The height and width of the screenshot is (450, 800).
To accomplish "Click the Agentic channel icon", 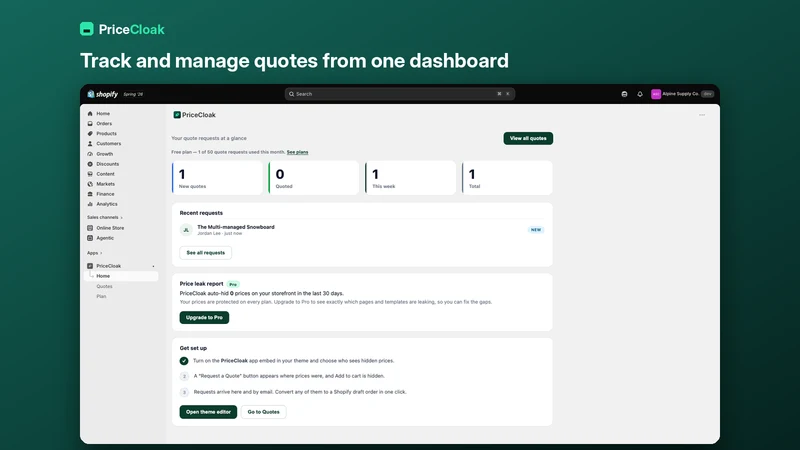I will pyautogui.click(x=90, y=238).
